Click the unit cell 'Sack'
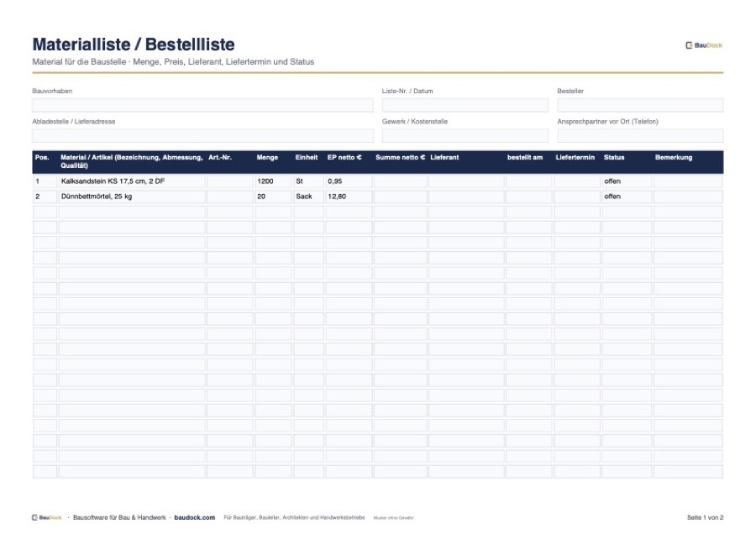The height and width of the screenshot is (534, 756). tap(308, 196)
